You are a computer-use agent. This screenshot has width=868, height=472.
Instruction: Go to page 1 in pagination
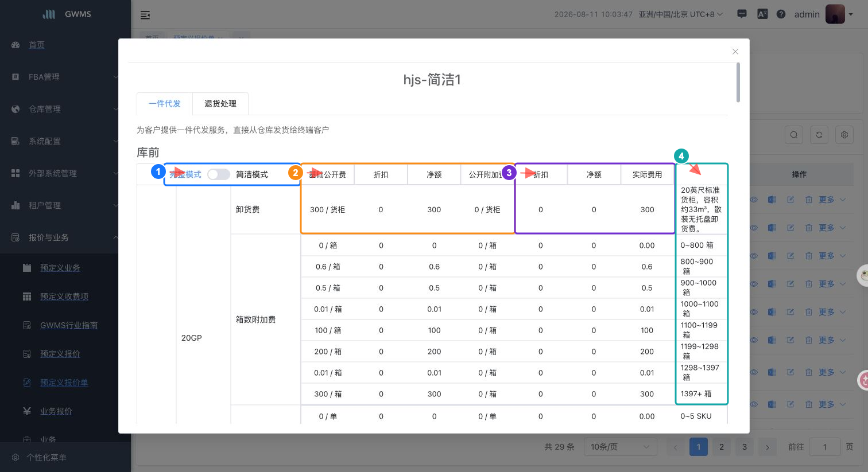pyautogui.click(x=699, y=447)
